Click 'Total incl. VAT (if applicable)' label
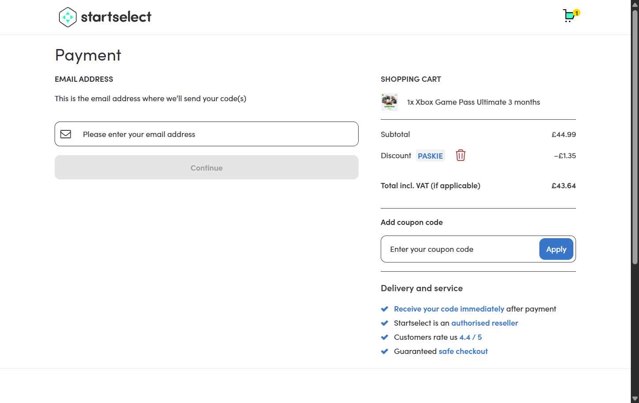 [430, 186]
